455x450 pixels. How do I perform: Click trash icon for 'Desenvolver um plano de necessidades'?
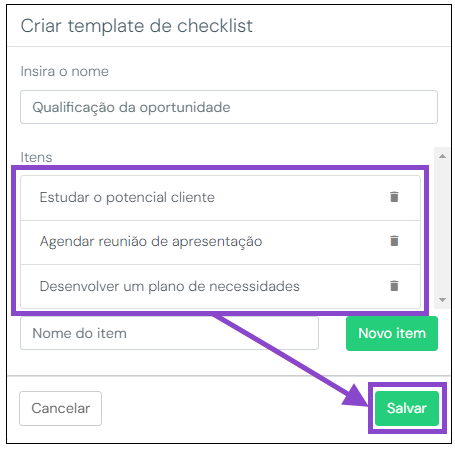click(394, 286)
